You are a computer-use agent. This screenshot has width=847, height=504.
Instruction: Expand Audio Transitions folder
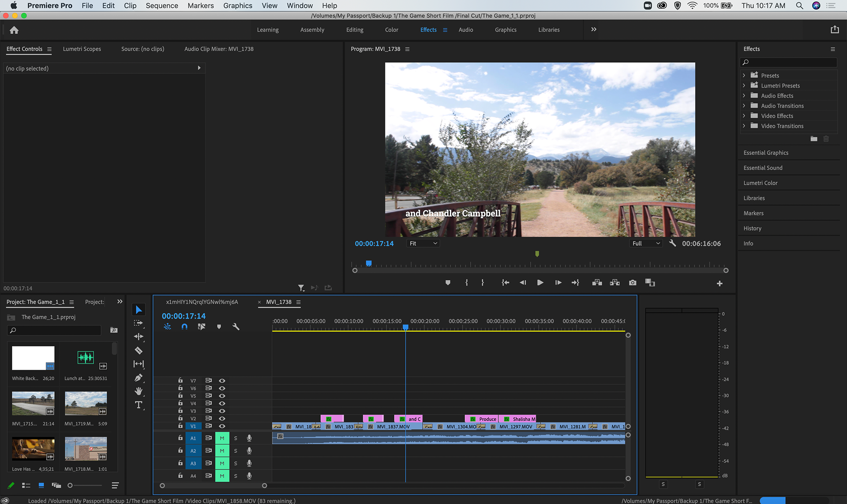coord(744,106)
